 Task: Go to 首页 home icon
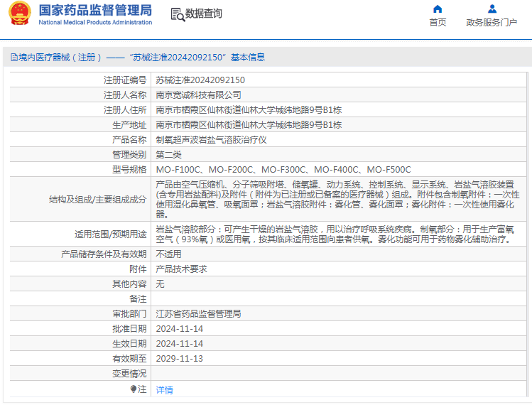[x=438, y=9]
